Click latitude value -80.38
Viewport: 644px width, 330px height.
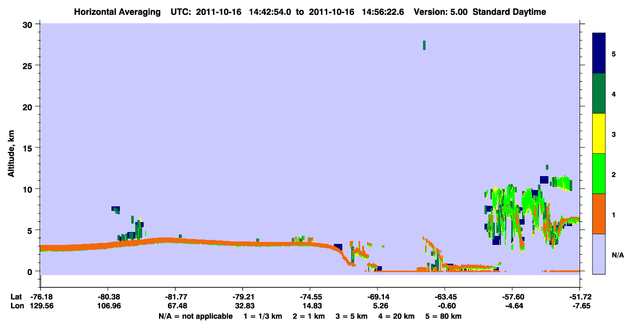(107, 297)
